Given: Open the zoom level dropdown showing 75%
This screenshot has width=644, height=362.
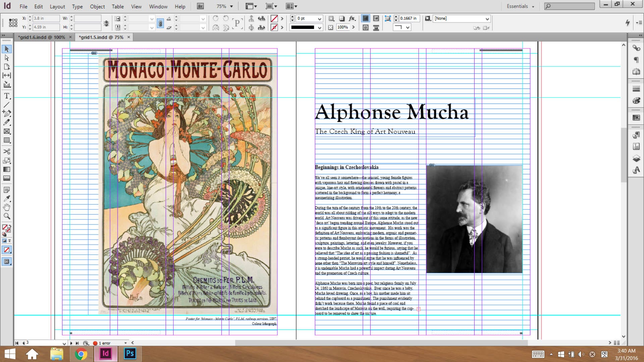Looking at the screenshot, I should point(231,6).
